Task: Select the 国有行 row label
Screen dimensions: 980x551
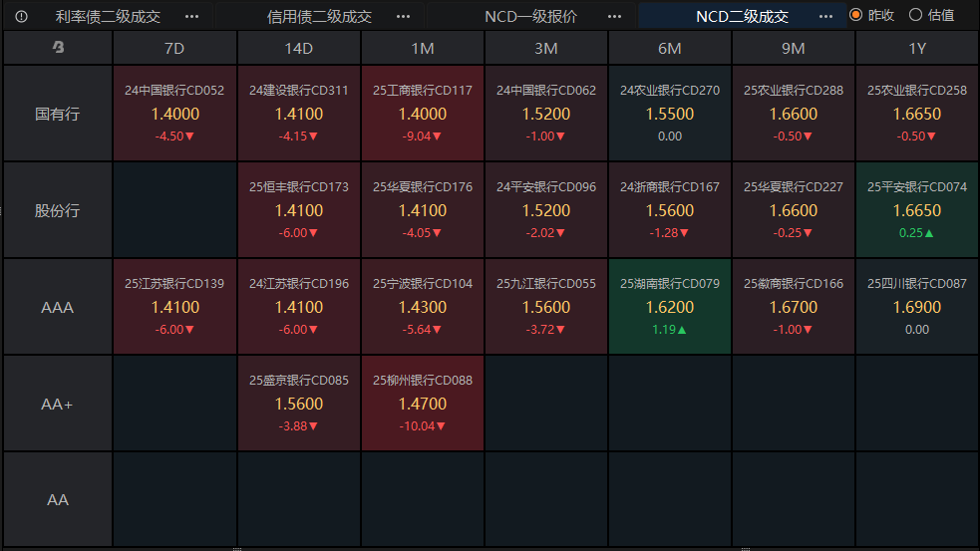Action: 58,114
